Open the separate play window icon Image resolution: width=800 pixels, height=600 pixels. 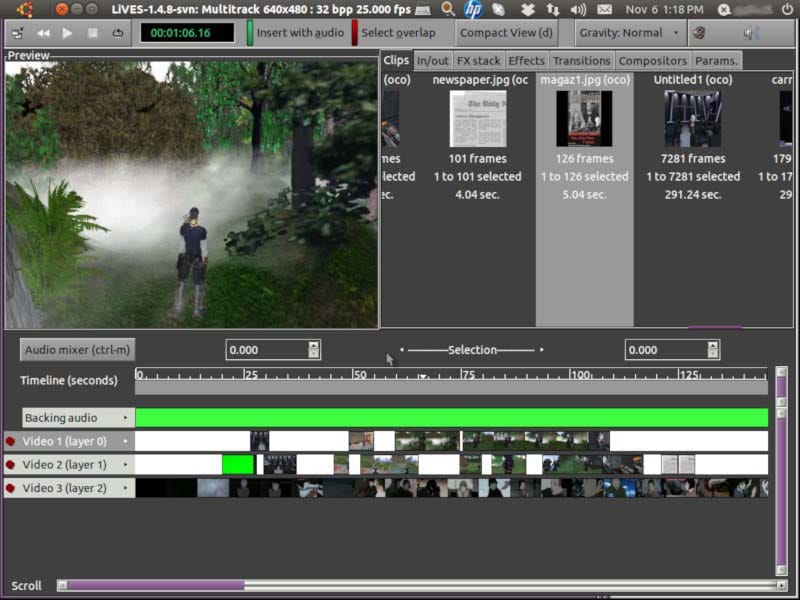coord(16,32)
